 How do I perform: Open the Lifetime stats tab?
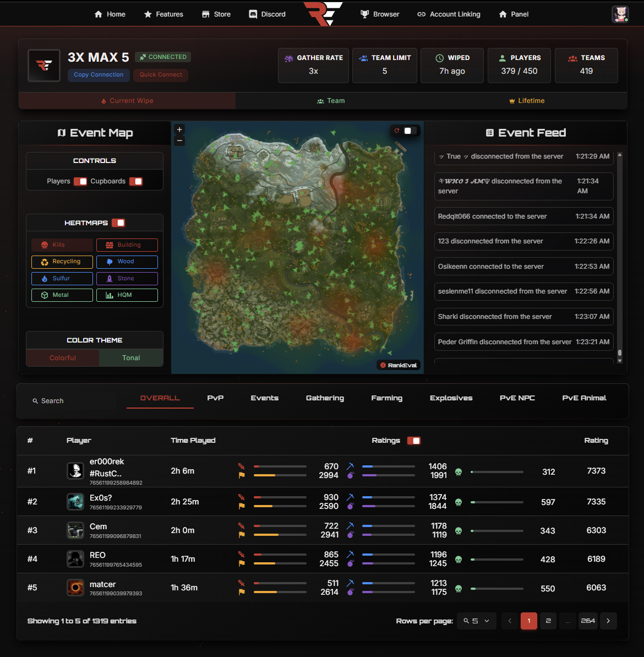pos(527,101)
